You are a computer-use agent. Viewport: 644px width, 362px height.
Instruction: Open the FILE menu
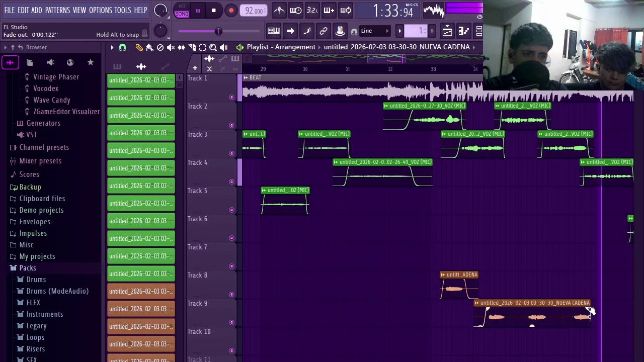tap(10, 10)
